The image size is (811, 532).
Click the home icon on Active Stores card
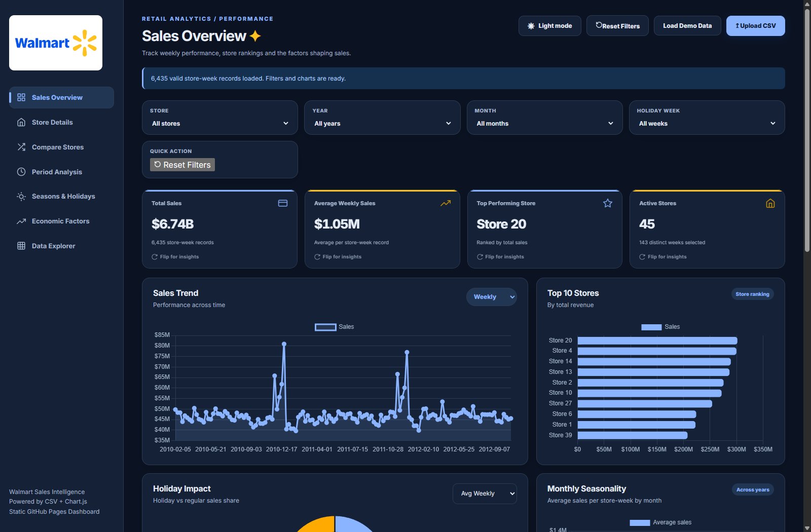pyautogui.click(x=770, y=203)
